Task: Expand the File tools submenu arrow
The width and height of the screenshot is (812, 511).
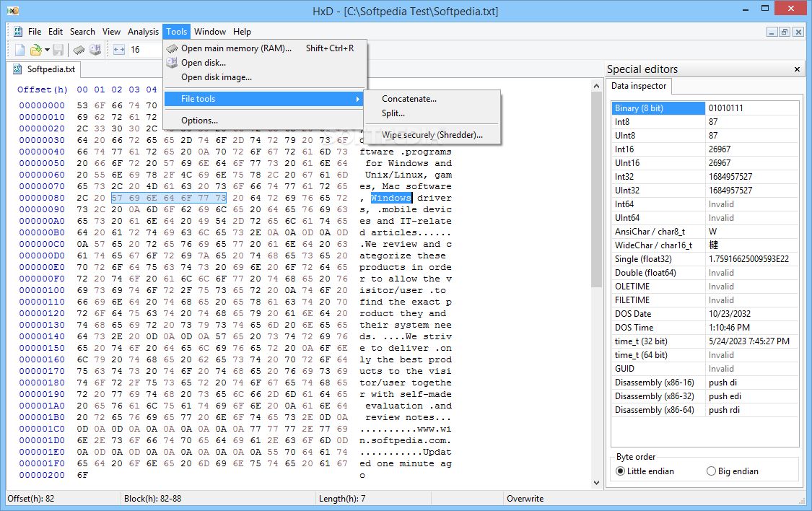Action: (357, 99)
